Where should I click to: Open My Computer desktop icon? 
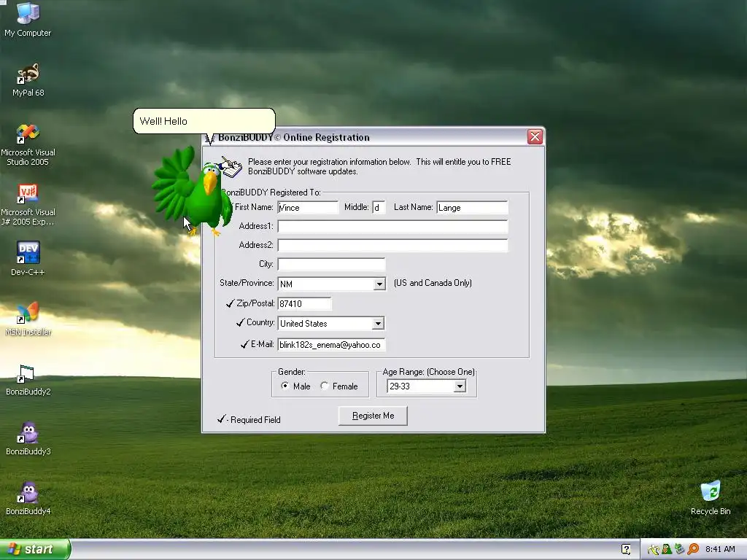point(28,20)
